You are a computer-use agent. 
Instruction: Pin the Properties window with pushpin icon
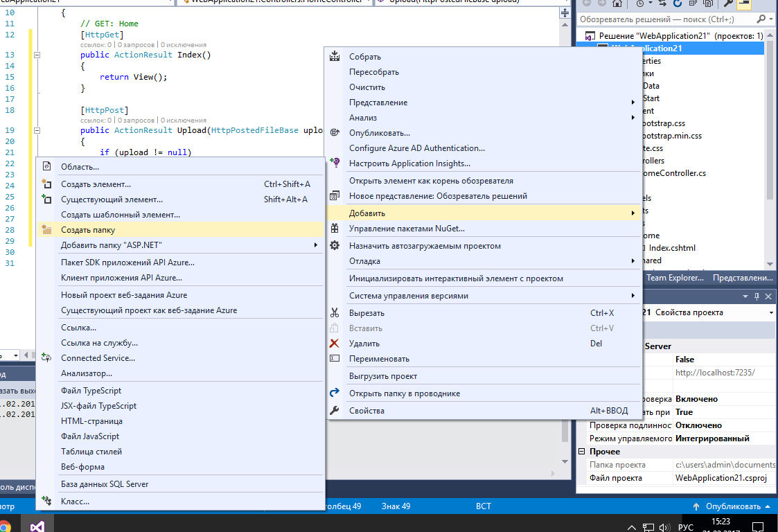click(757, 296)
